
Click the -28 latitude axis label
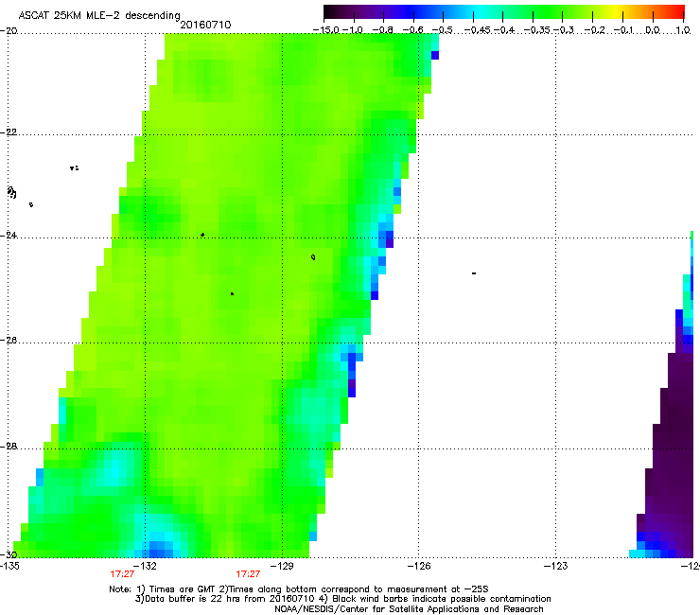9,447
